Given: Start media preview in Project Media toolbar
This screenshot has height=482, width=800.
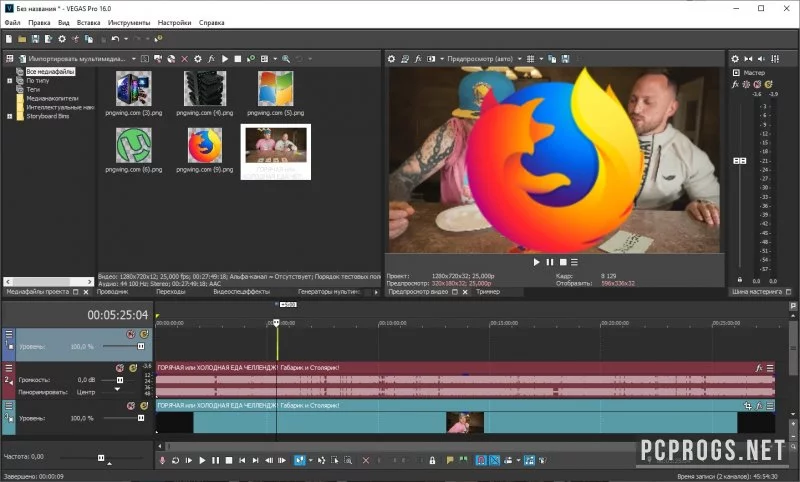Looking at the screenshot, I should point(224,59).
